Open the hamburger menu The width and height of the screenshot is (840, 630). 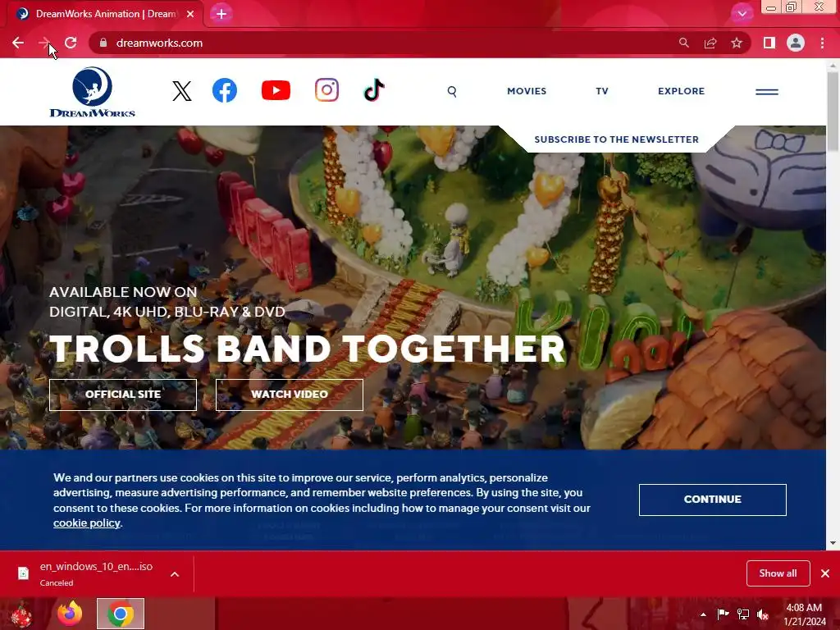point(767,92)
